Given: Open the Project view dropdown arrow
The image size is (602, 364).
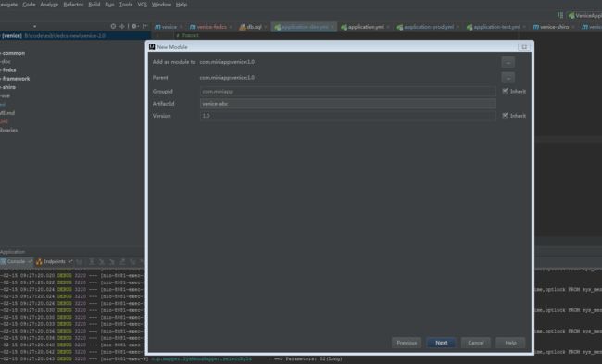Looking at the screenshot, I should click(x=34, y=27).
